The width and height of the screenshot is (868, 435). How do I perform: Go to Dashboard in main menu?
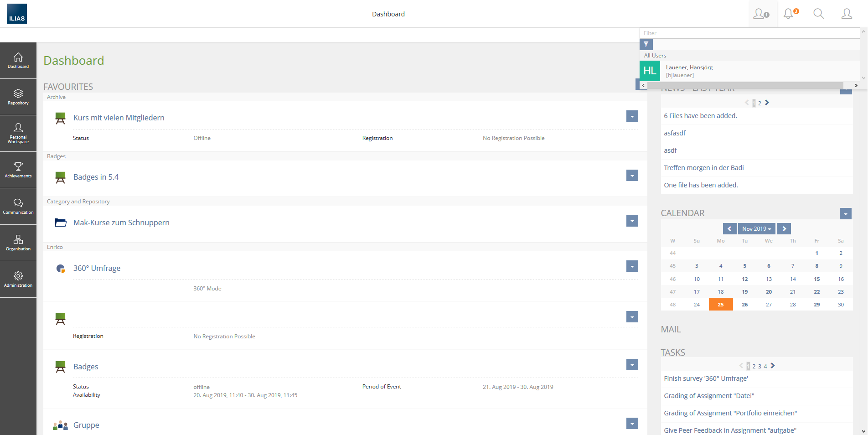(x=18, y=60)
